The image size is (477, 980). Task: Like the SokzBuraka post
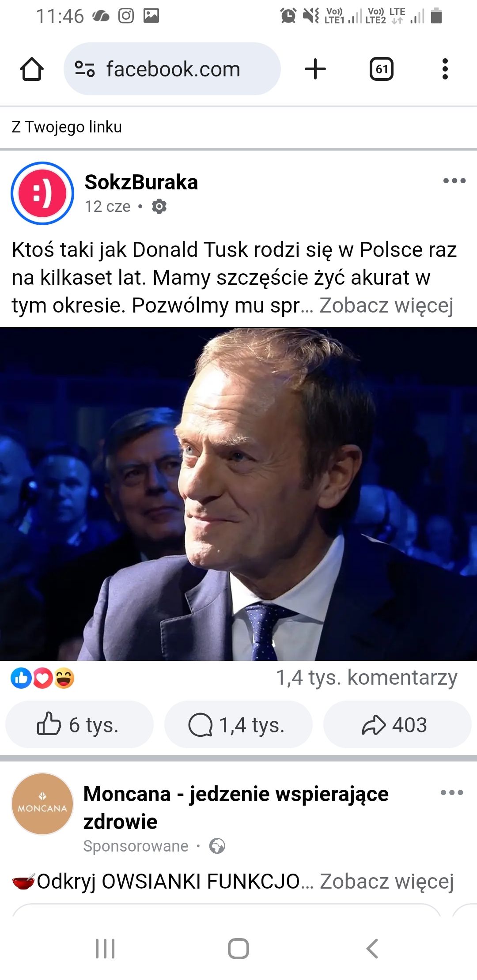click(x=79, y=724)
